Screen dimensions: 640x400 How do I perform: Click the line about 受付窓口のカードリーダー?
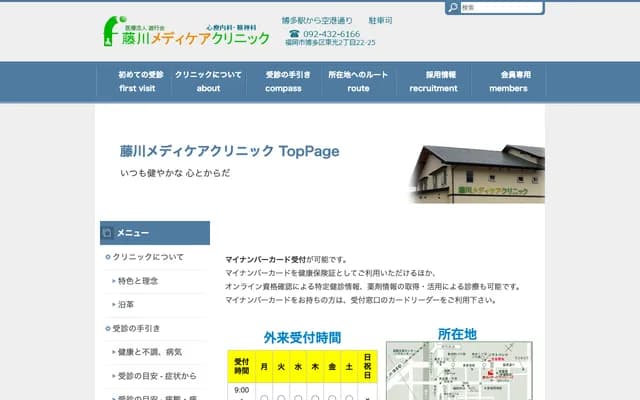point(362,300)
